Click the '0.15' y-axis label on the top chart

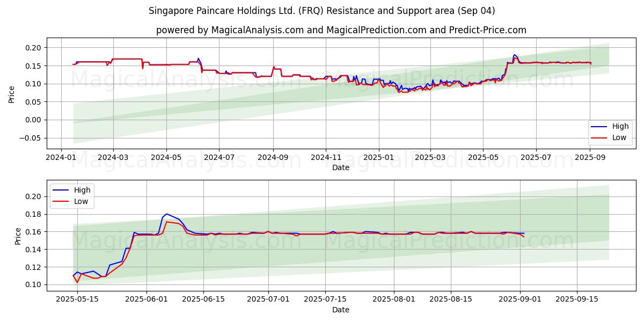(34, 66)
